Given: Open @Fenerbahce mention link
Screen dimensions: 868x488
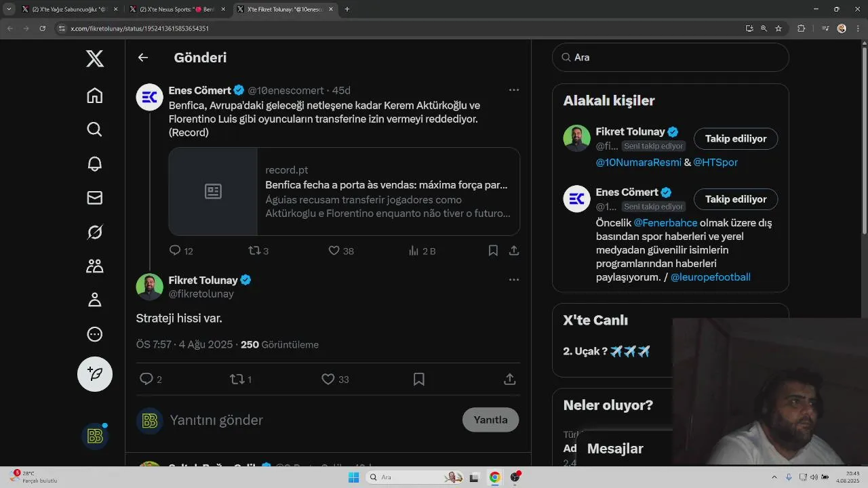Looking at the screenshot, I should pos(665,223).
